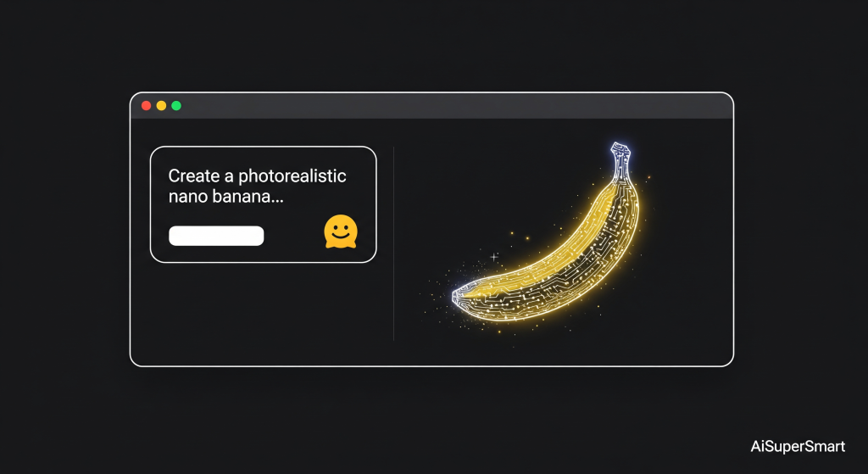Click the circuit-patterned banana stem
Screen dimensions: 868x474
(x=623, y=159)
